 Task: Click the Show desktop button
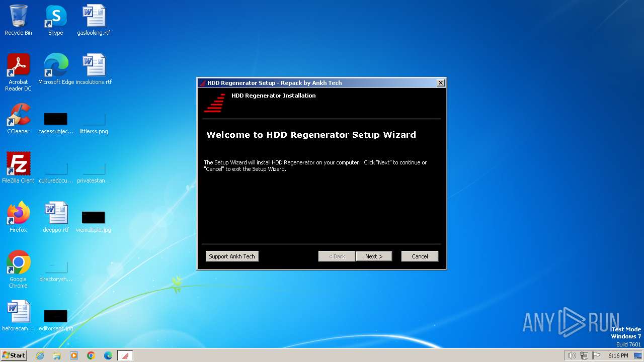639,355
